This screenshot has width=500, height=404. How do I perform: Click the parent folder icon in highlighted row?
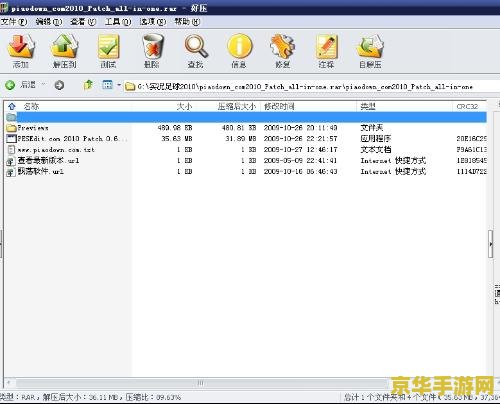point(11,117)
